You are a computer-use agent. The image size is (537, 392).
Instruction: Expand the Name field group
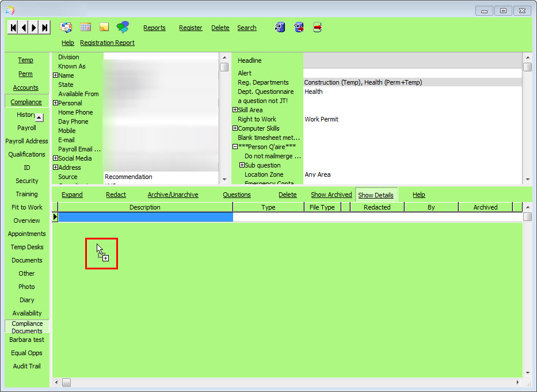tap(55, 75)
